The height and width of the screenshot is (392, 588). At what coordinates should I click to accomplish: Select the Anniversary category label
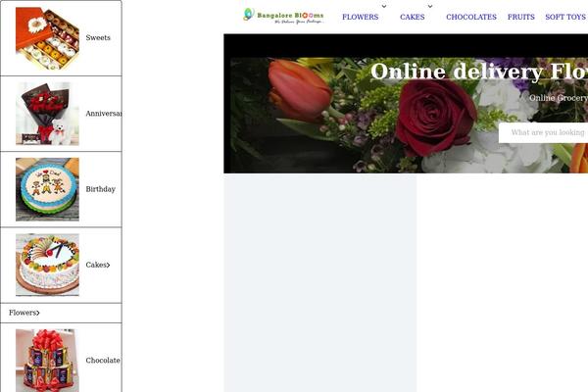coord(104,114)
